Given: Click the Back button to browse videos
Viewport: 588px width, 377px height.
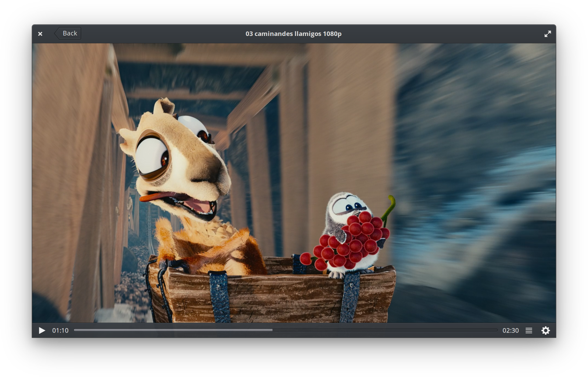Looking at the screenshot, I should pyautogui.click(x=68, y=33).
